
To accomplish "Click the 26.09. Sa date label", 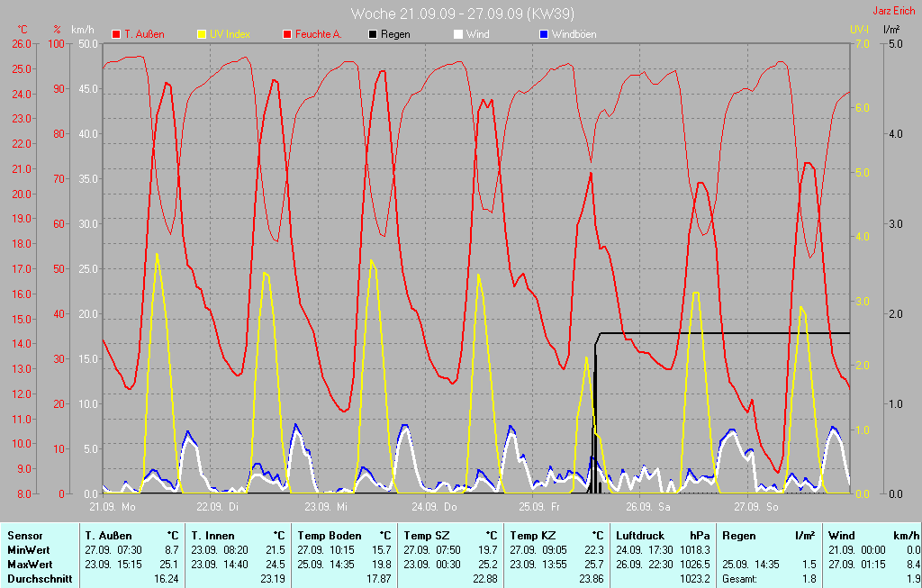I will 648,506.
